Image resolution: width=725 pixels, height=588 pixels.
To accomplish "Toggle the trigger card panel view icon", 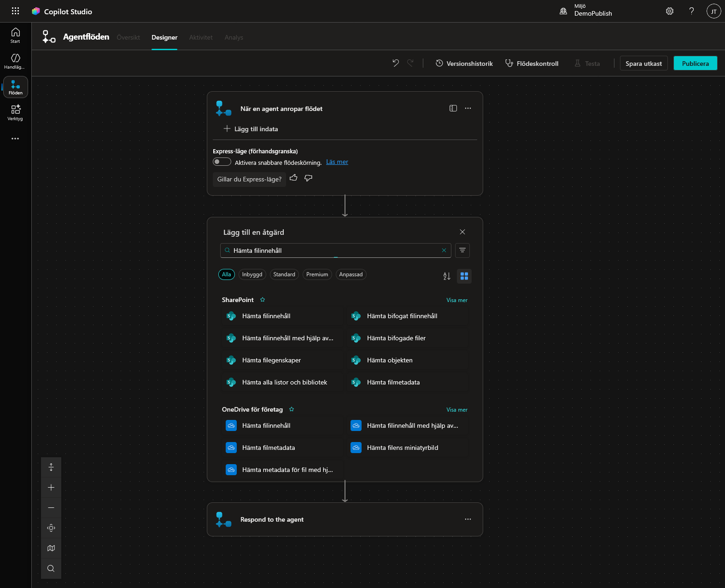I will 453,108.
